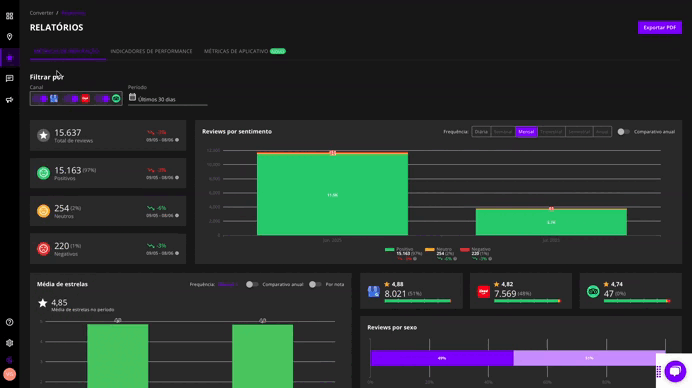Open the help question mark icon
This screenshot has width=692, height=388.
tap(9, 322)
